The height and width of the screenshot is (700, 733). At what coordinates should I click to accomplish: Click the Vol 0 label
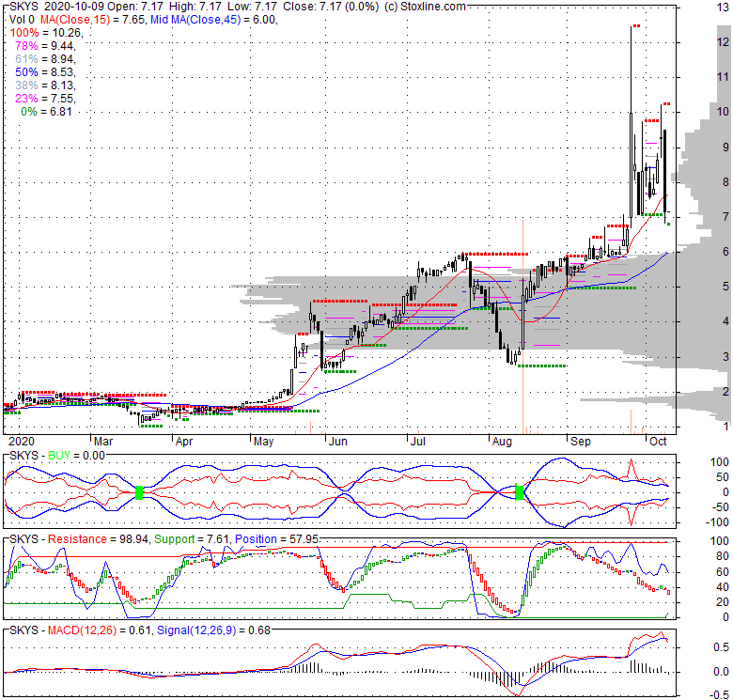tap(22, 20)
